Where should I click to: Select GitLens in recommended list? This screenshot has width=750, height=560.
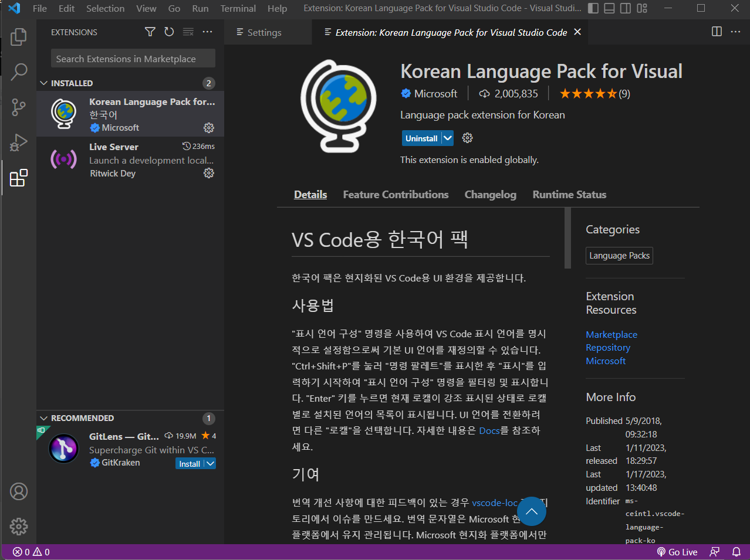130,449
